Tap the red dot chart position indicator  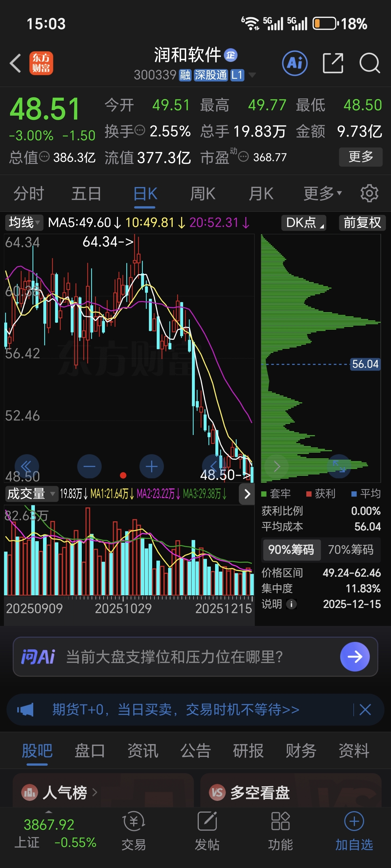(123, 475)
